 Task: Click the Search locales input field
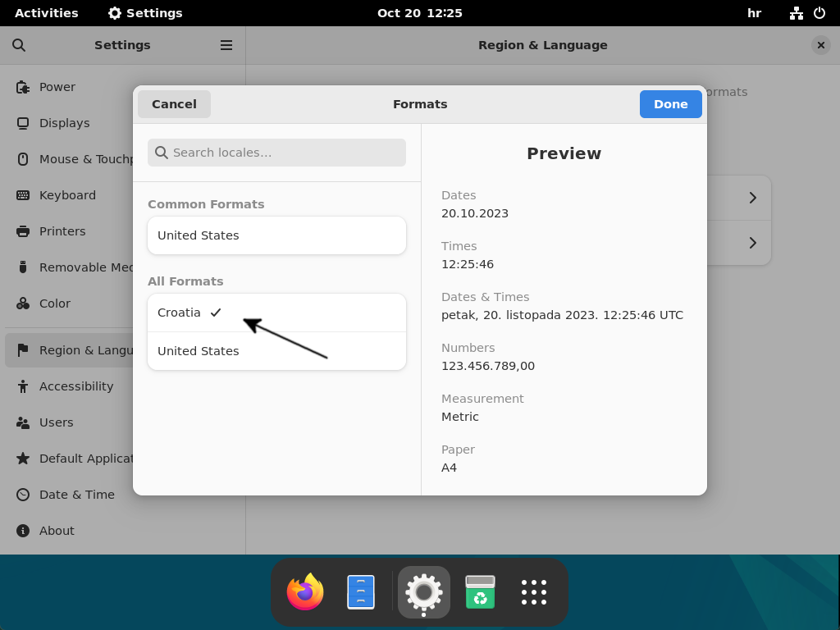[276, 153]
